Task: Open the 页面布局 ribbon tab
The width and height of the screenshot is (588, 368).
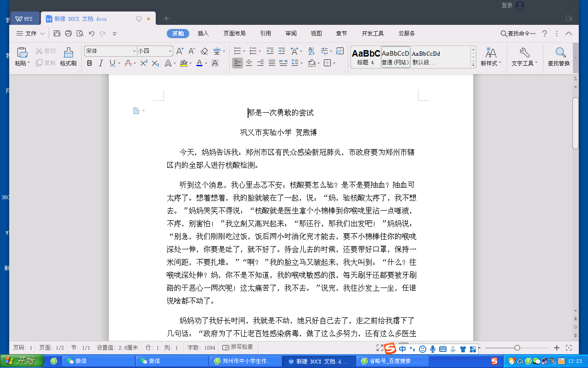Action: (x=234, y=34)
